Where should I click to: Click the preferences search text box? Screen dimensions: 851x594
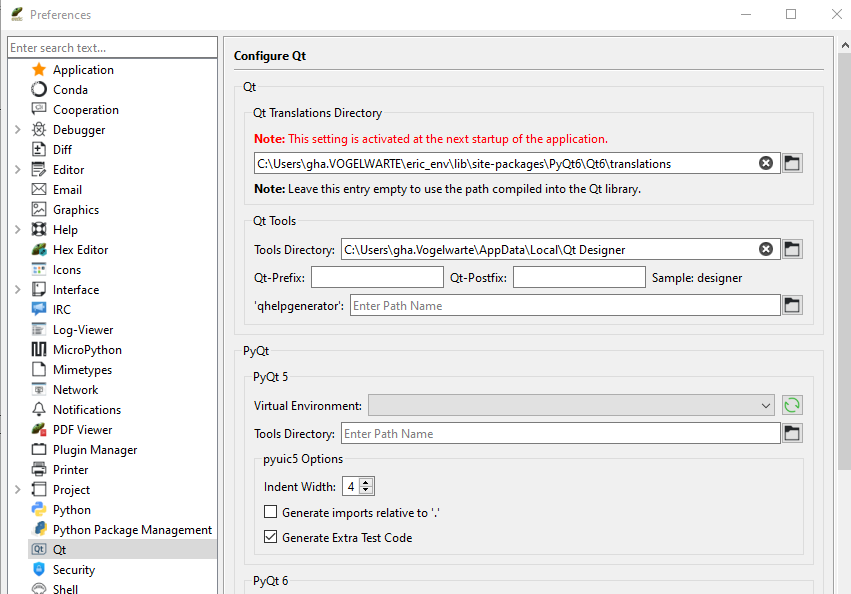pyautogui.click(x=111, y=48)
